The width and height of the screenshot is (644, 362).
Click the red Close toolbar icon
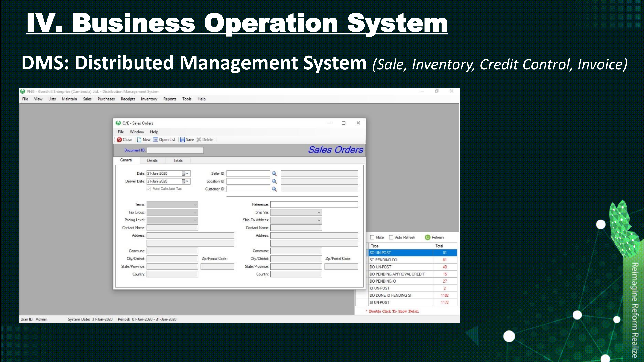120,140
